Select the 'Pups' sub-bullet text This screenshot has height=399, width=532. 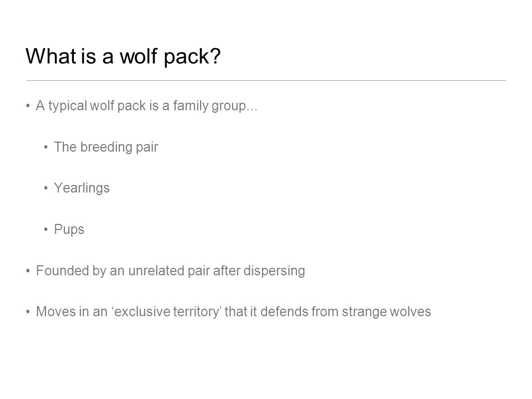pos(69,230)
